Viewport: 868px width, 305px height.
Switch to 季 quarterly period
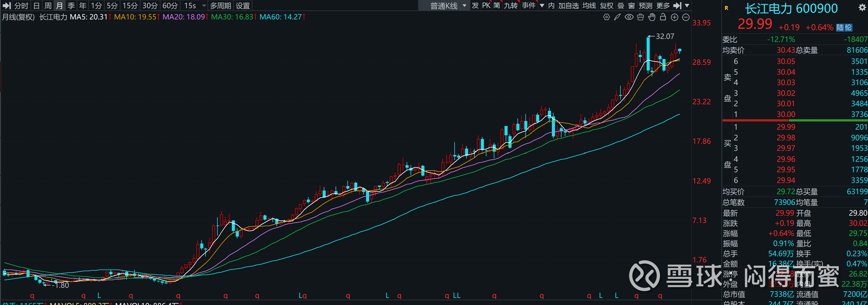coord(71,6)
